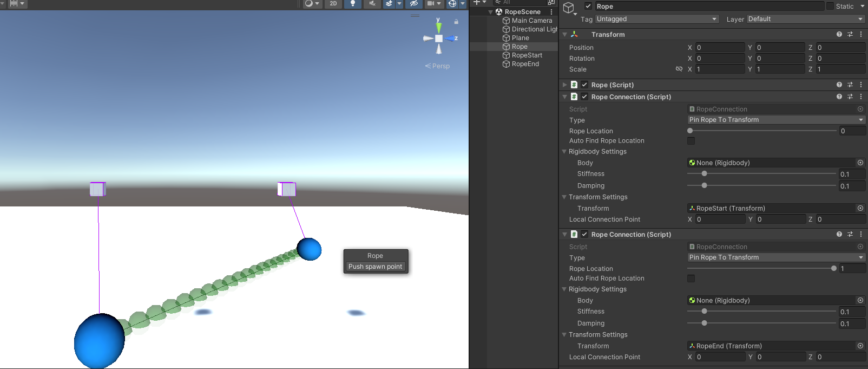Open RopeScene options (three dots) menu
This screenshot has width=868, height=369.
click(x=551, y=12)
